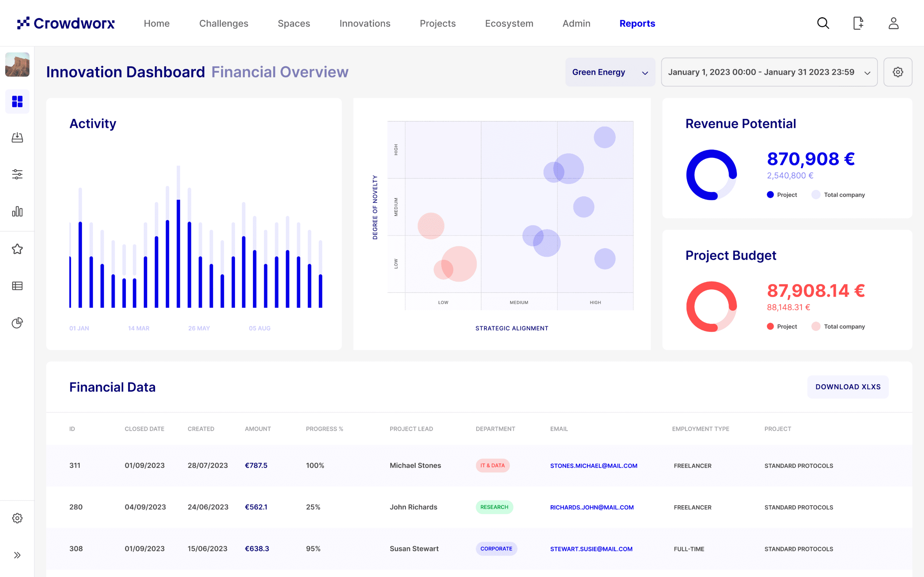924x577 pixels.
Task: Open dashboard settings gear near date range
Action: [x=898, y=72]
